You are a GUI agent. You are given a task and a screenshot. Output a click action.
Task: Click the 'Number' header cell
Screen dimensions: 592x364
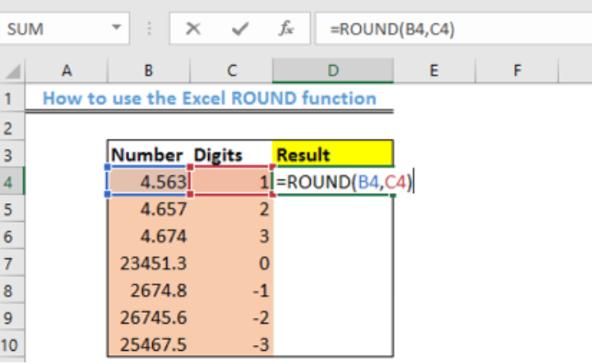coord(149,154)
